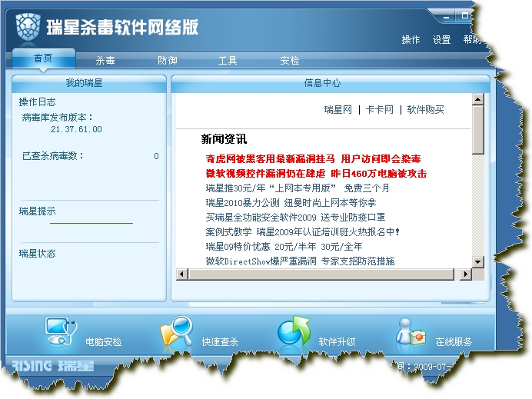Minimize the Rising antivirus window
Viewport: 532px width, 399px height.
pos(447,16)
